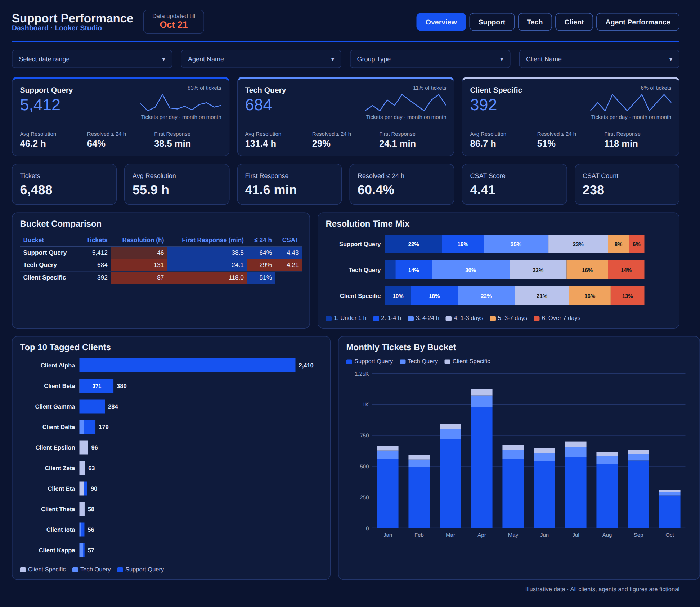700x607 pixels.
Task: Click the Over 7 days legend swatch
Action: pos(537,318)
